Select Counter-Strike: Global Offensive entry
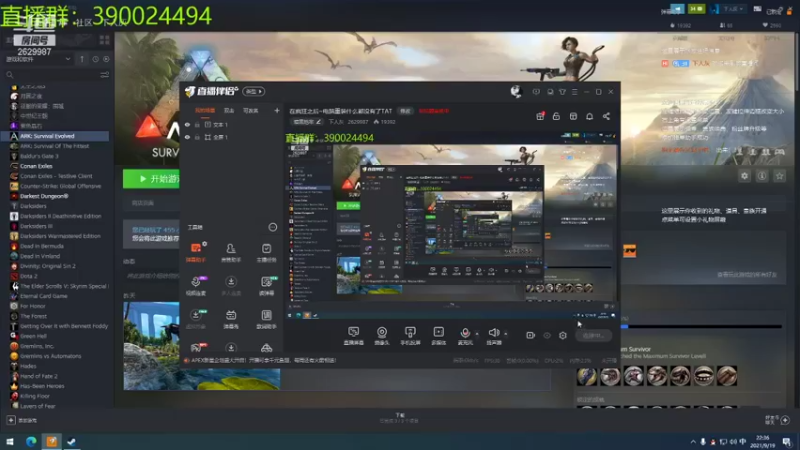 [x=60, y=186]
